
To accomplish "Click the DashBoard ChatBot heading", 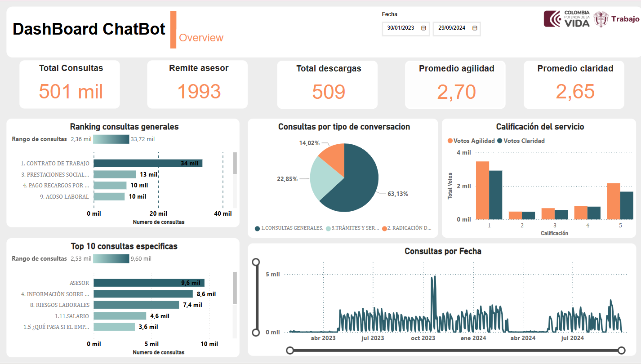I will [89, 29].
